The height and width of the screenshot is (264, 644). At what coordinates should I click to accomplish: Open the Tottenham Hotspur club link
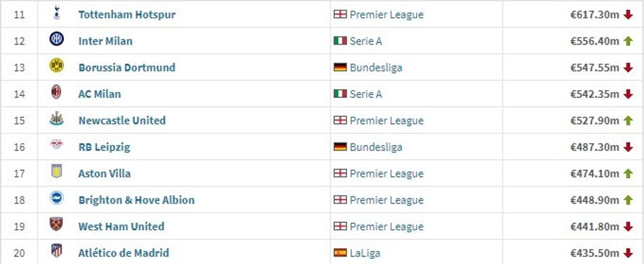(x=127, y=14)
